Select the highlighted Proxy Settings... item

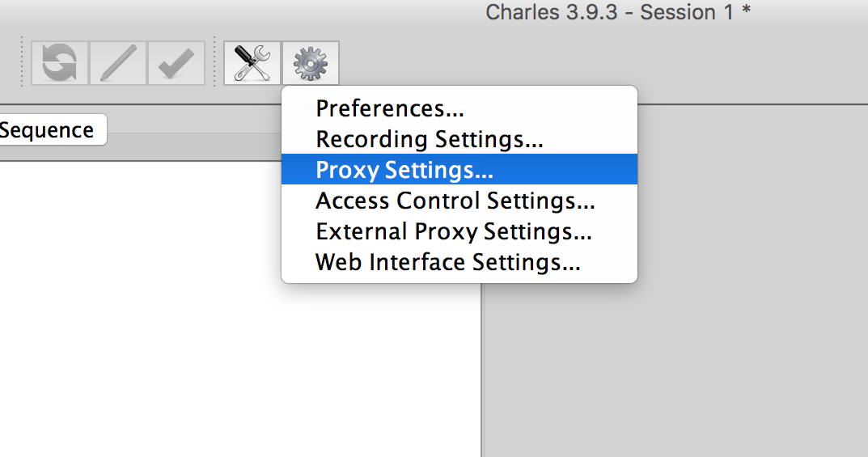404,170
